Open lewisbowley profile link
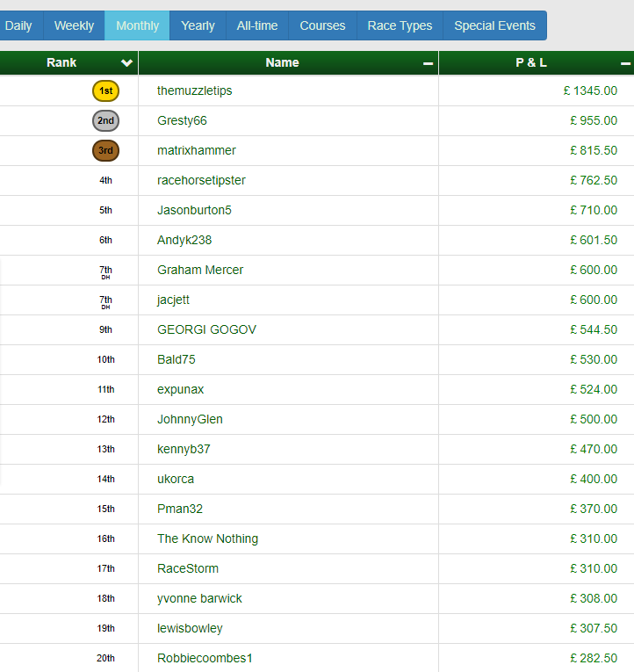This screenshot has height=672, width=634. point(190,629)
